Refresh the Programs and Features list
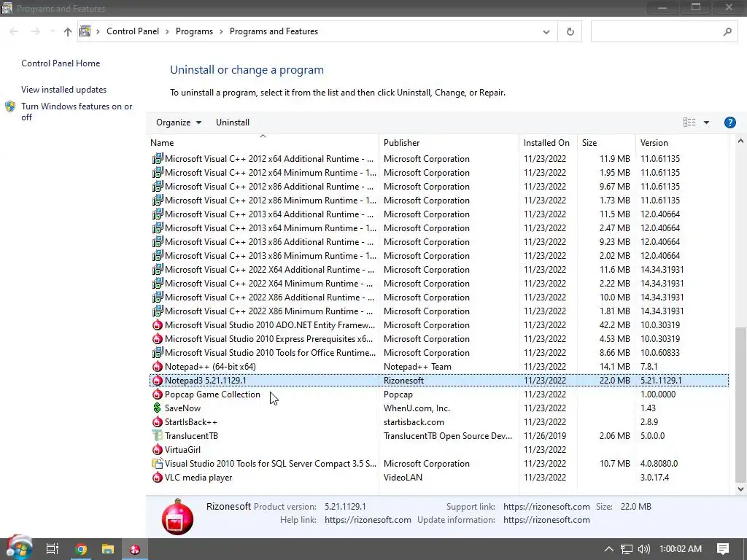This screenshot has height=560, width=747. 570,32
